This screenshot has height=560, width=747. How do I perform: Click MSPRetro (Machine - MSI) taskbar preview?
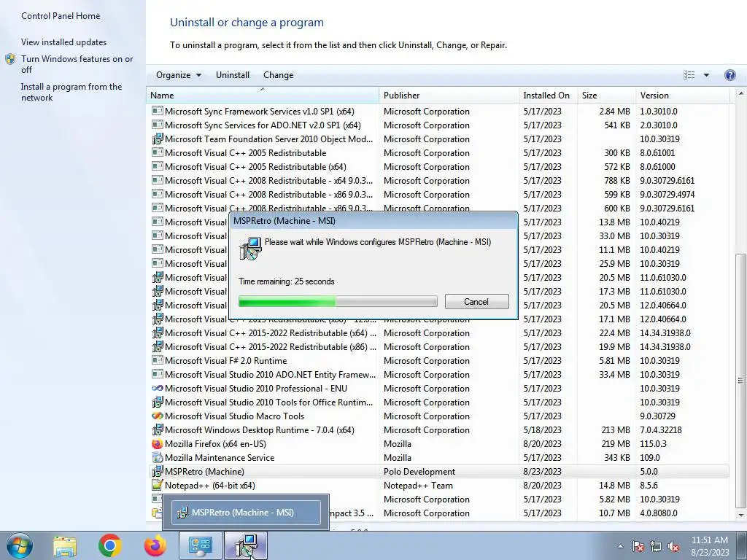click(246, 513)
